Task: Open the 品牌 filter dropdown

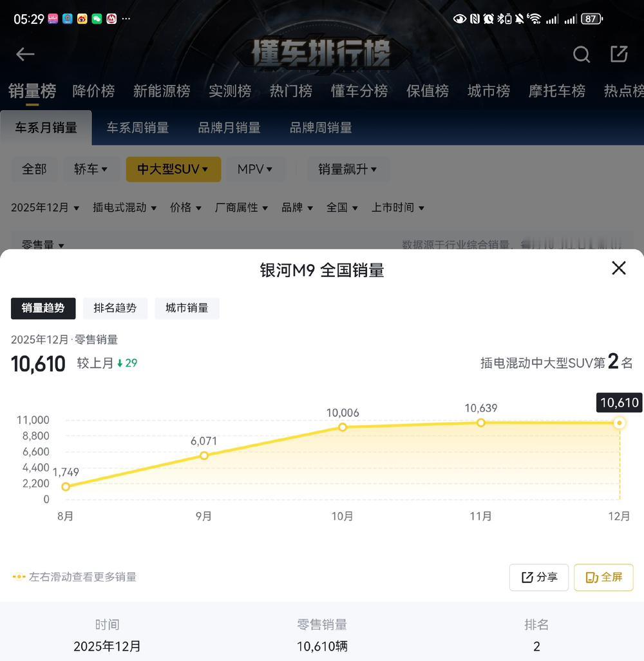Action: [297, 207]
